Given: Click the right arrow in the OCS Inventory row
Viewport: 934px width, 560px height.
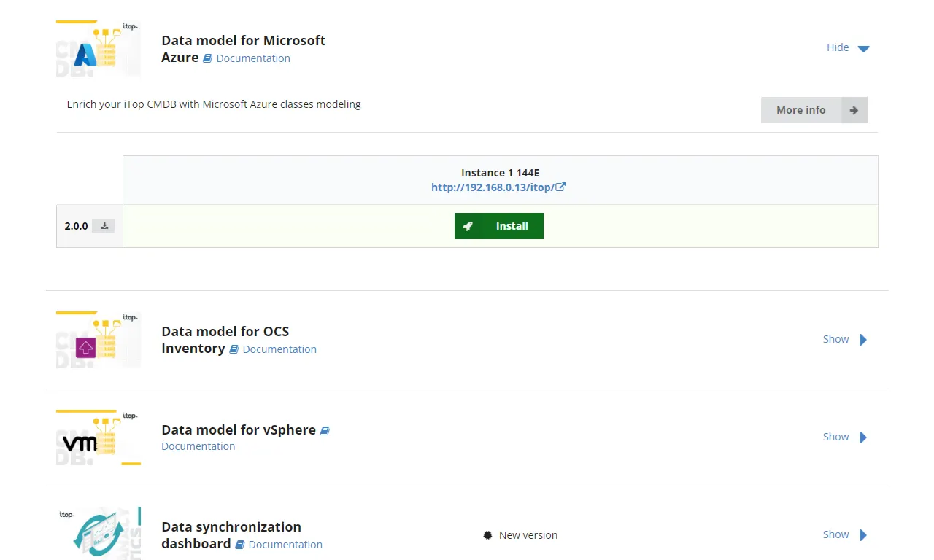Looking at the screenshot, I should tap(863, 340).
